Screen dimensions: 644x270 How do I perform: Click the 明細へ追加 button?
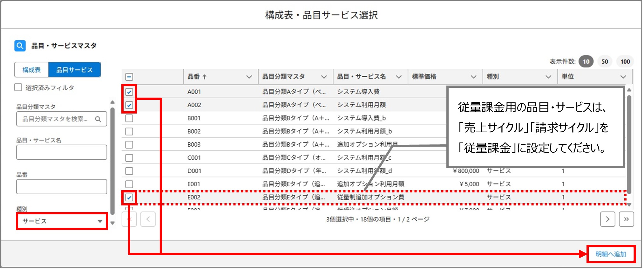[611, 254]
